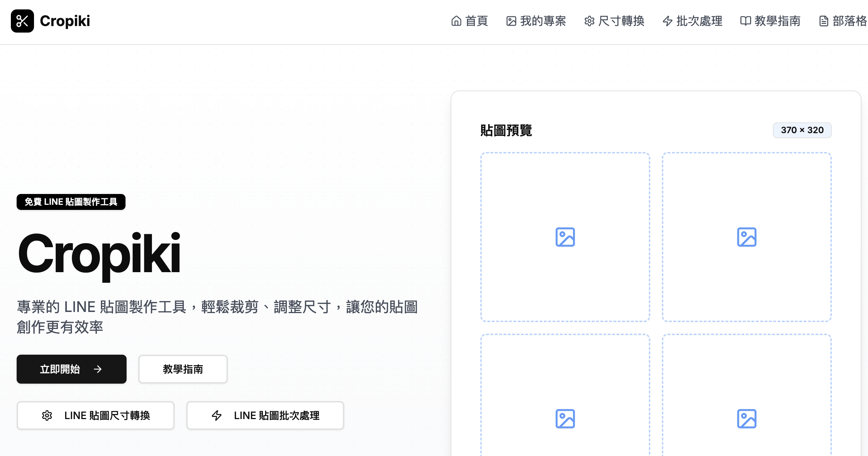Image resolution: width=868 pixels, height=456 pixels.
Task: Open LINE 貼圖批次處理 button
Action: (x=265, y=415)
